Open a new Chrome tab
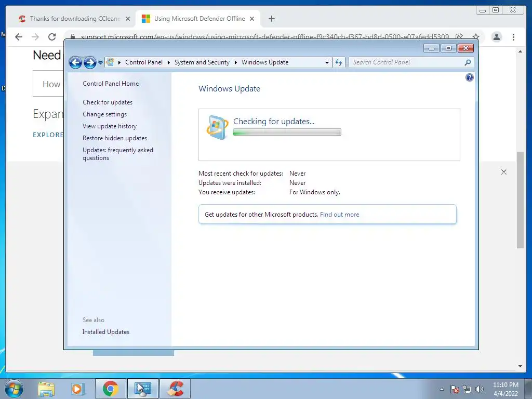The height and width of the screenshot is (399, 532). [x=271, y=19]
